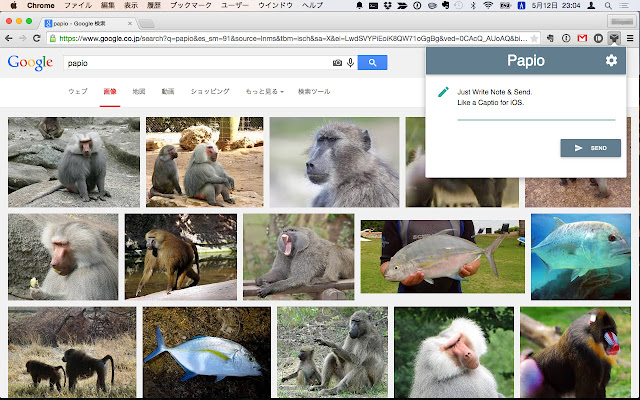Open the mandrill image thumbnail
Screen dimensions: 640x400
[x=574, y=352]
